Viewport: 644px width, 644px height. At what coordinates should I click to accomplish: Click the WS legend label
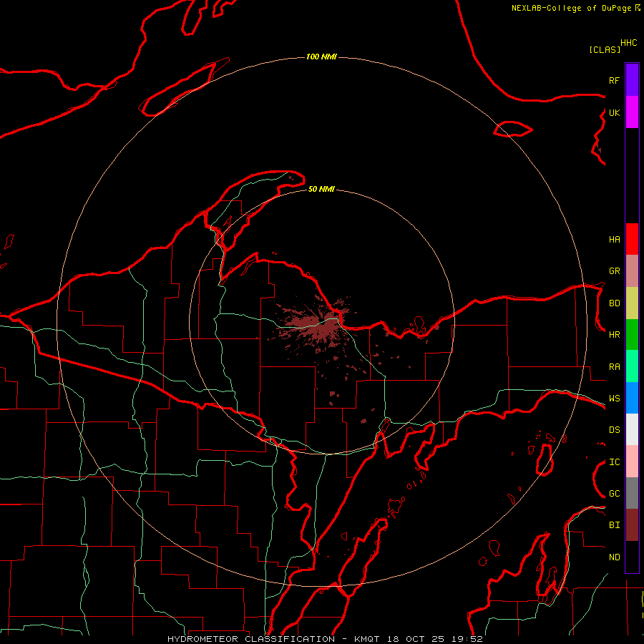point(614,399)
